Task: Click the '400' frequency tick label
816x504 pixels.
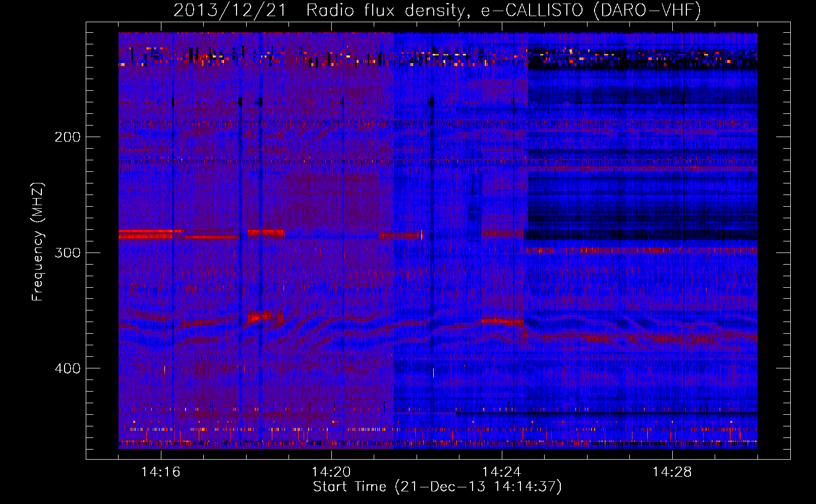Action: point(68,368)
